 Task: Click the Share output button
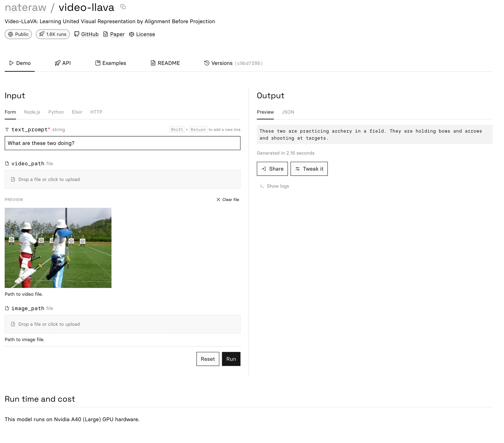coord(272,169)
